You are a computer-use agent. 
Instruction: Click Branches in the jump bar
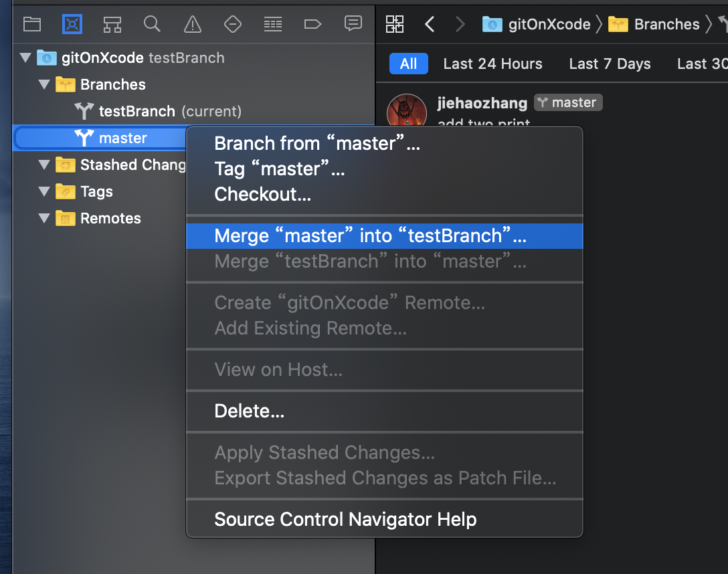(x=654, y=24)
